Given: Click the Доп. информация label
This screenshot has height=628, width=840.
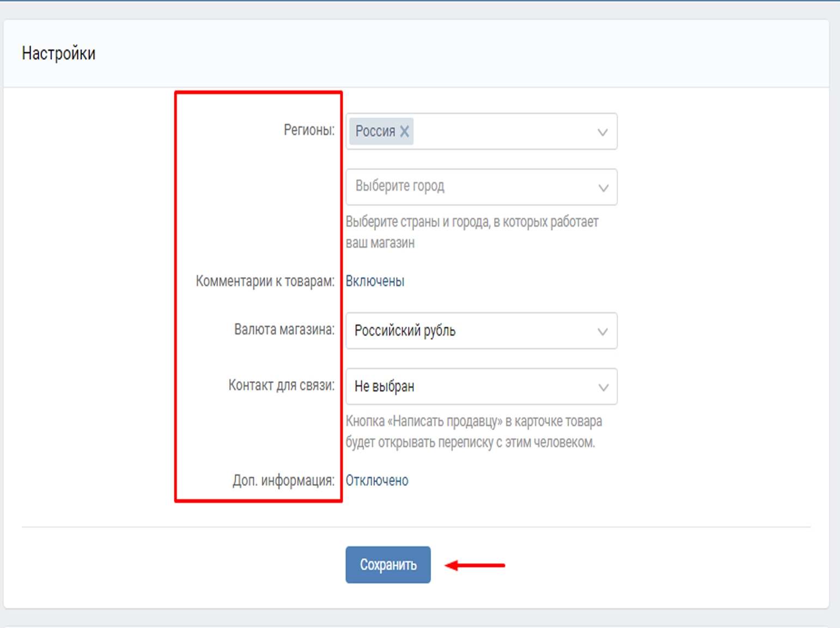Looking at the screenshot, I should [283, 480].
